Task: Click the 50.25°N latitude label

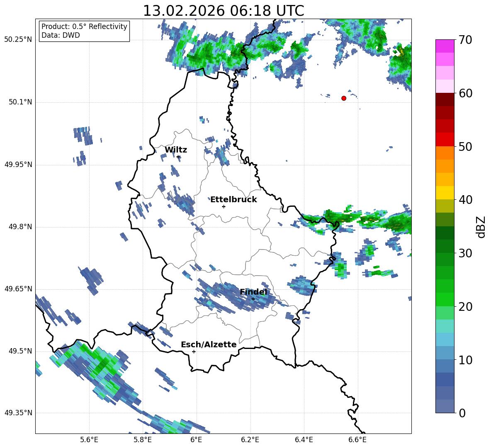Action: pos(19,40)
